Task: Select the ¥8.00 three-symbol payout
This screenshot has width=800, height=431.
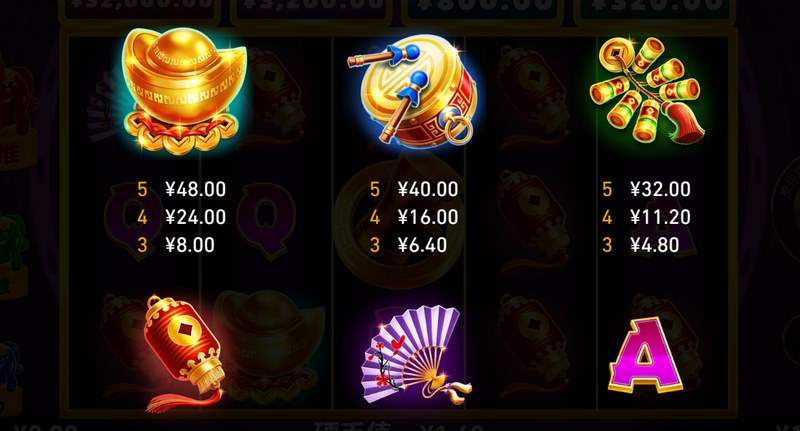Action: (x=190, y=245)
